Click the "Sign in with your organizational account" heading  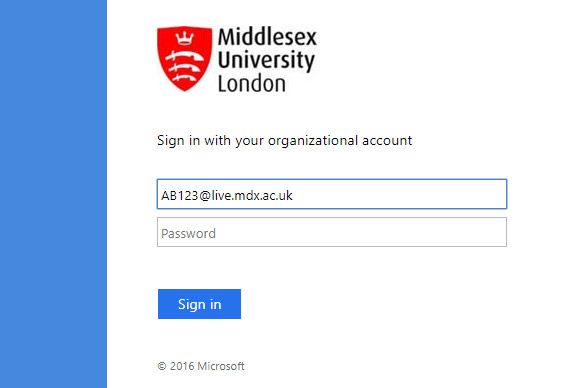coord(284,141)
